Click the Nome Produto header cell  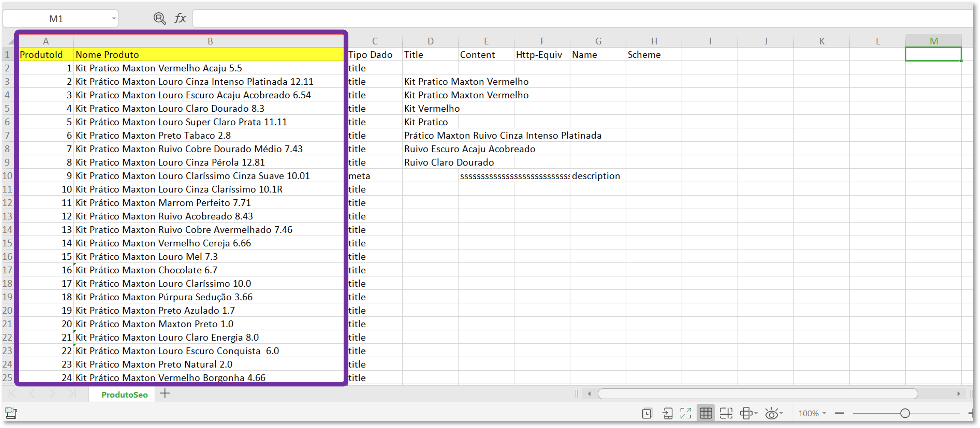[x=209, y=54]
